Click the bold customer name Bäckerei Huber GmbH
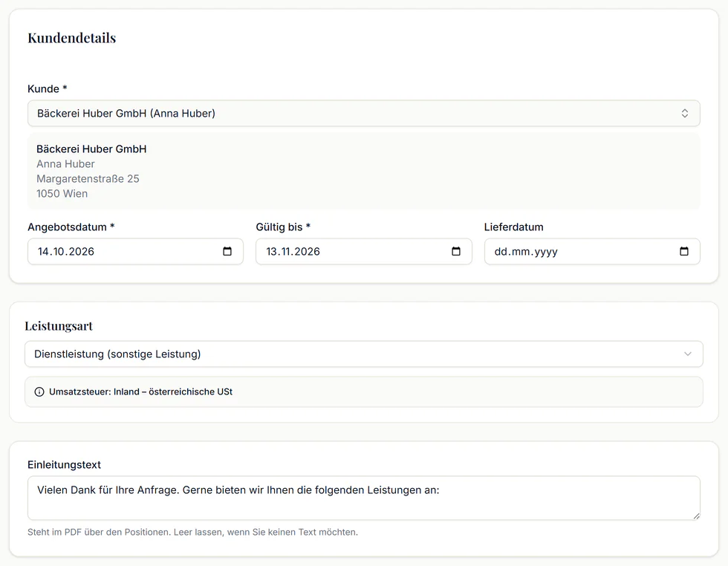728x566 pixels. [91, 149]
